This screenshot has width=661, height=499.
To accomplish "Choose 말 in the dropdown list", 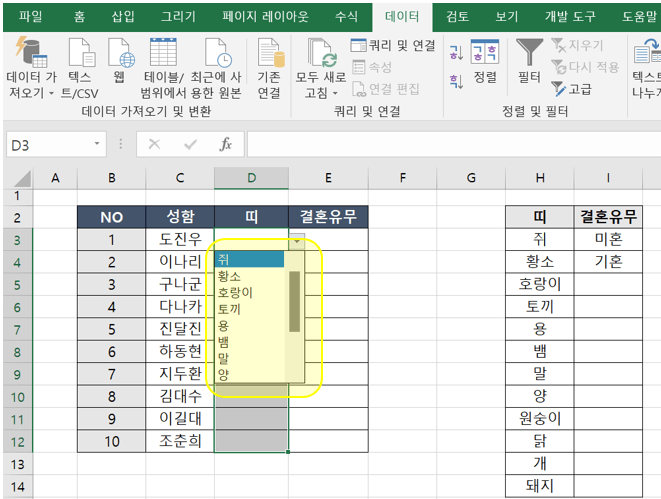I will click(250, 358).
